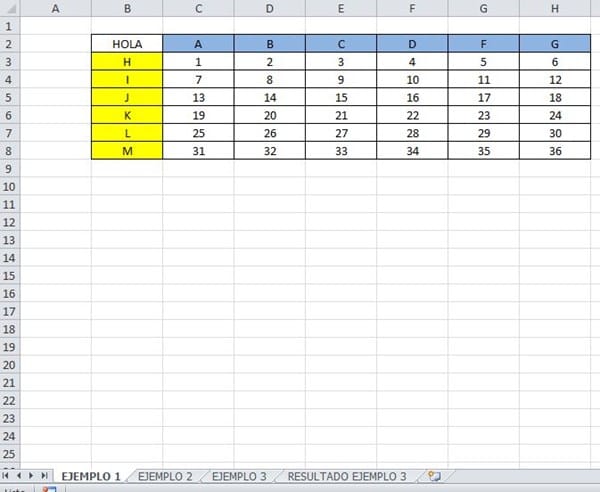Click blue header cell labeled A
600x492 pixels.
[x=198, y=44]
